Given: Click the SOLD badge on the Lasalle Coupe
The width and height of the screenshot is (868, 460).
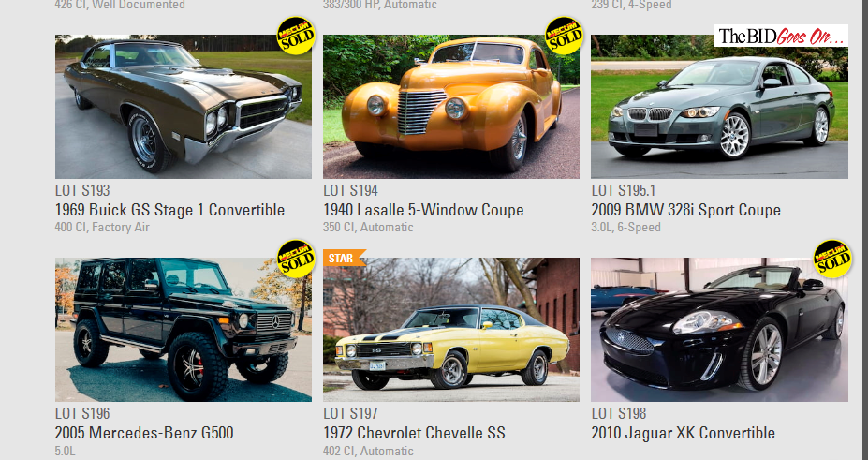Looking at the screenshot, I should coord(564,36).
